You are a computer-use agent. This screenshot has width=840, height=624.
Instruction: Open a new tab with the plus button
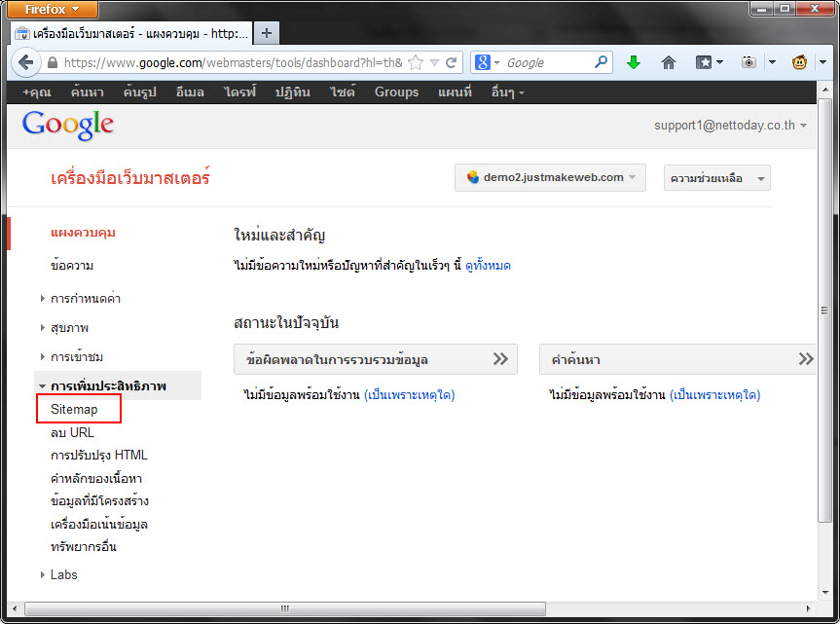point(267,33)
